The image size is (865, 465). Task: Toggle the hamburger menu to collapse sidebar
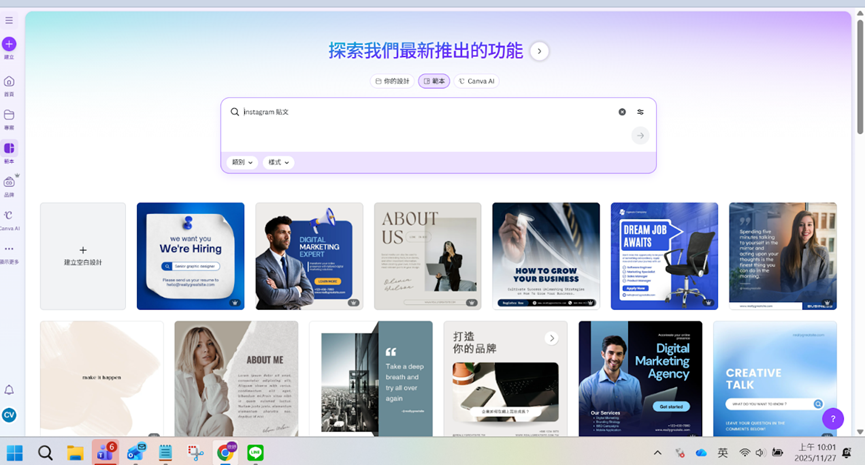[x=9, y=20]
